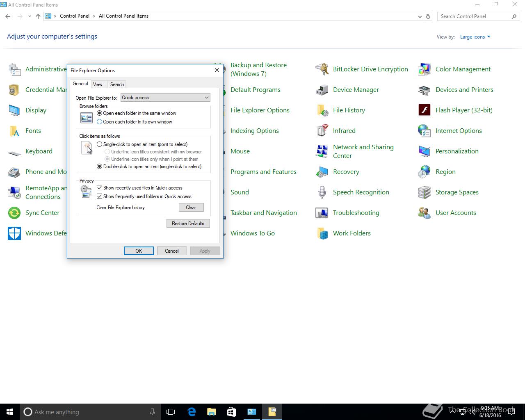Open the Storage Spaces icon
This screenshot has width=525, height=420.
coord(425,192)
